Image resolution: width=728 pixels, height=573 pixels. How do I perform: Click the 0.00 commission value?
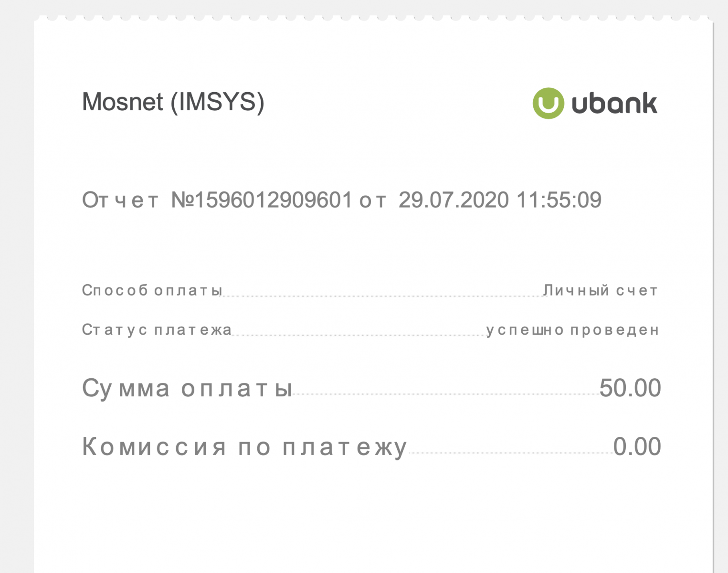coord(637,446)
